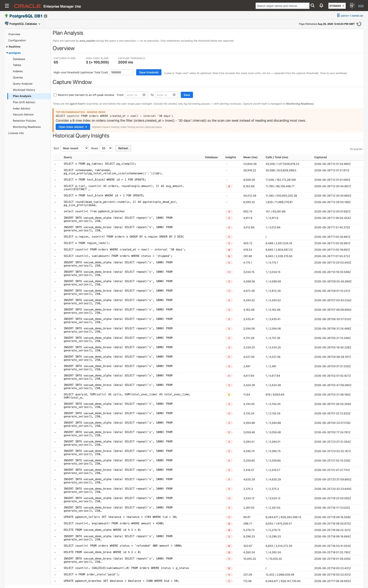Open the AI assistant sparkle icon
Screen dimensions: 368x588
(x=352, y=6)
